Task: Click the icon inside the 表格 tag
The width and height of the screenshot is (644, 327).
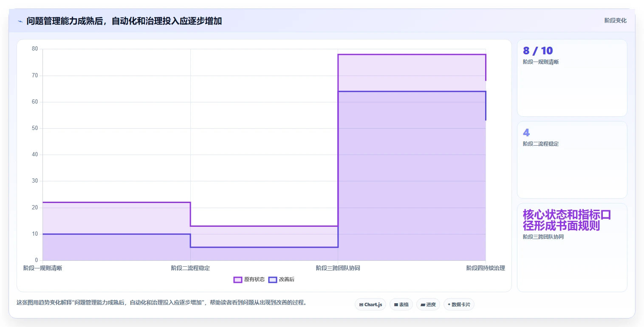Action: pyautogui.click(x=396, y=304)
